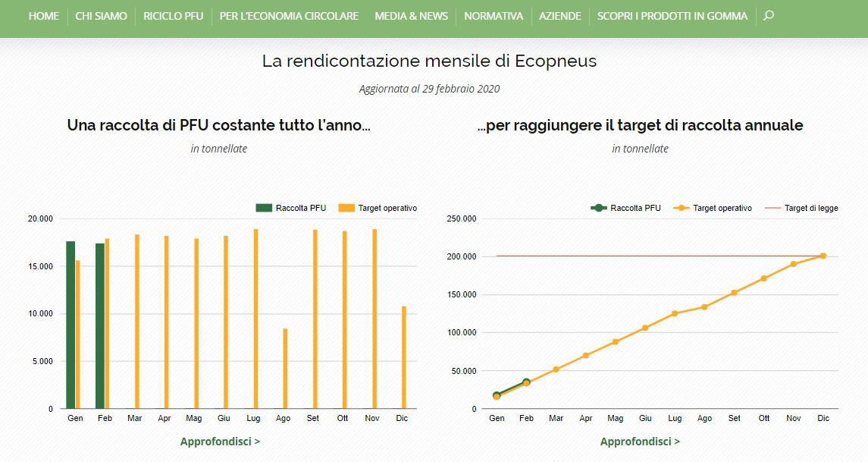The height and width of the screenshot is (462, 868).
Task: Select the short orange Ago target bar
Action: coord(285,369)
